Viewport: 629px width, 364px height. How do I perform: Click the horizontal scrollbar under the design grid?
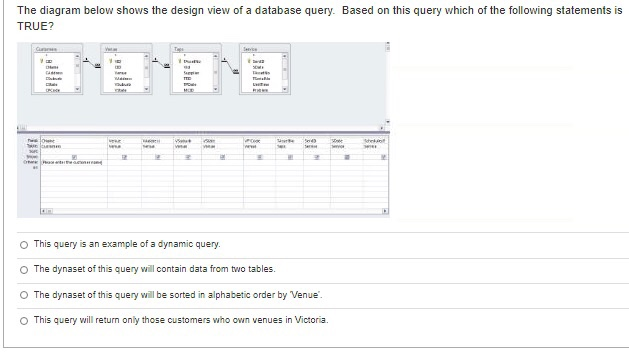coord(214,211)
